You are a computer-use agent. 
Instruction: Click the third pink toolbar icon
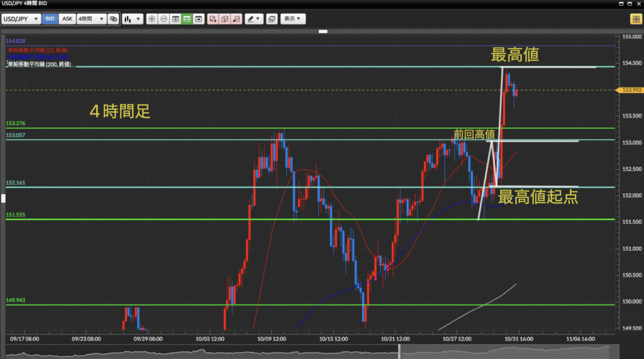236,19
